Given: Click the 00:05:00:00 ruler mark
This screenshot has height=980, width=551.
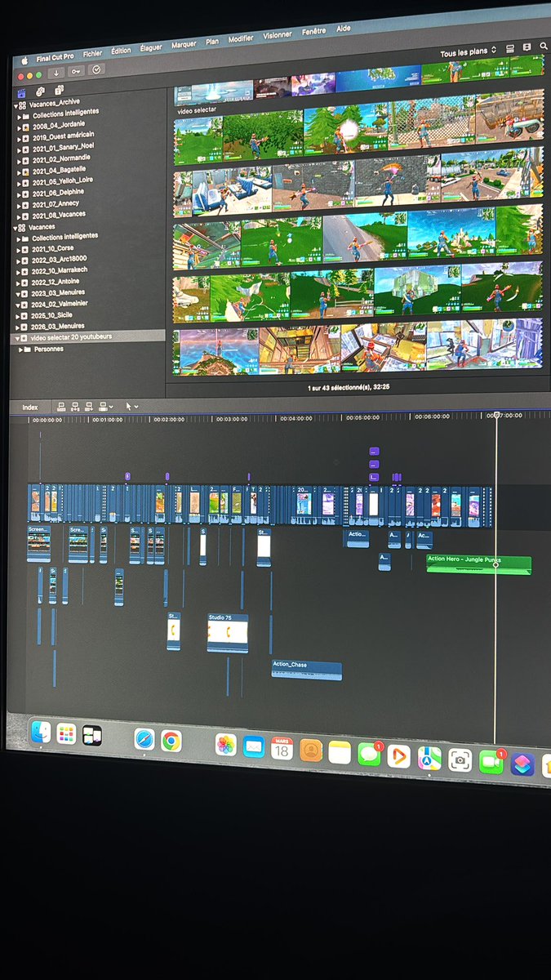Looking at the screenshot, I should (x=362, y=417).
